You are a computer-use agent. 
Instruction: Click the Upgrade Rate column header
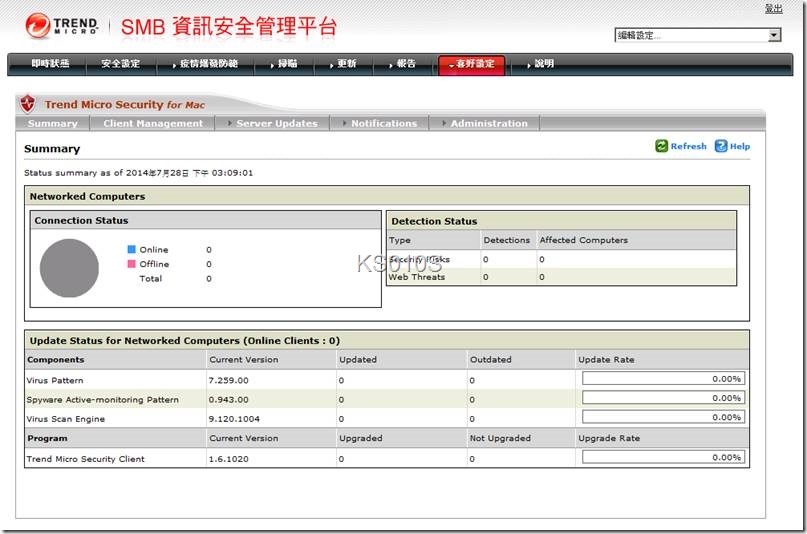pyautogui.click(x=609, y=438)
